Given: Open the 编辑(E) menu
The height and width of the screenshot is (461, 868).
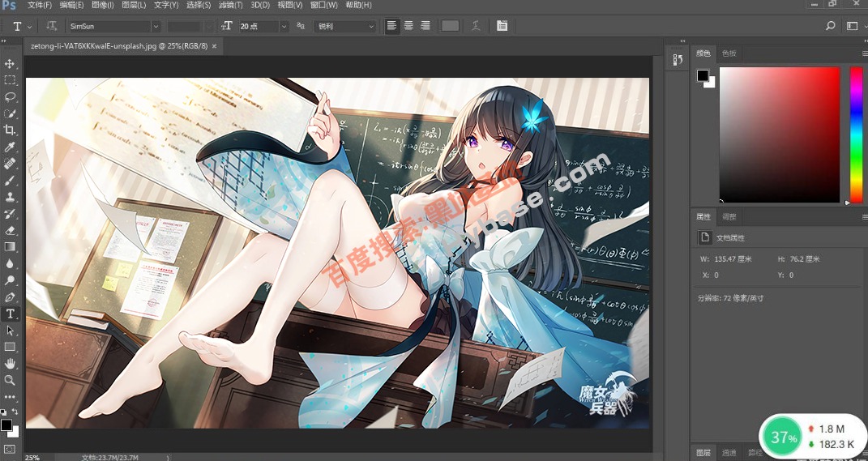Looking at the screenshot, I should click(71, 5).
